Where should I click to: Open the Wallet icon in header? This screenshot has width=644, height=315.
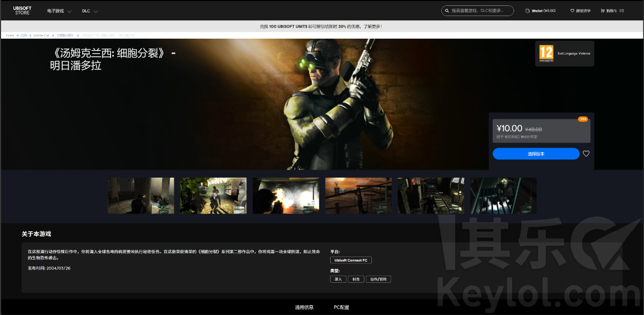(528, 11)
